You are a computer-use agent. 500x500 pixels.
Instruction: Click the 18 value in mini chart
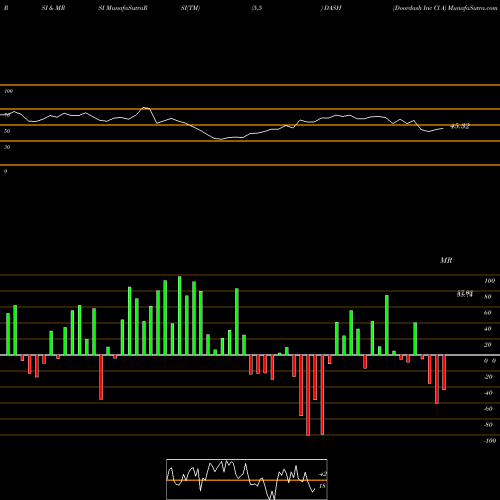click(x=322, y=486)
